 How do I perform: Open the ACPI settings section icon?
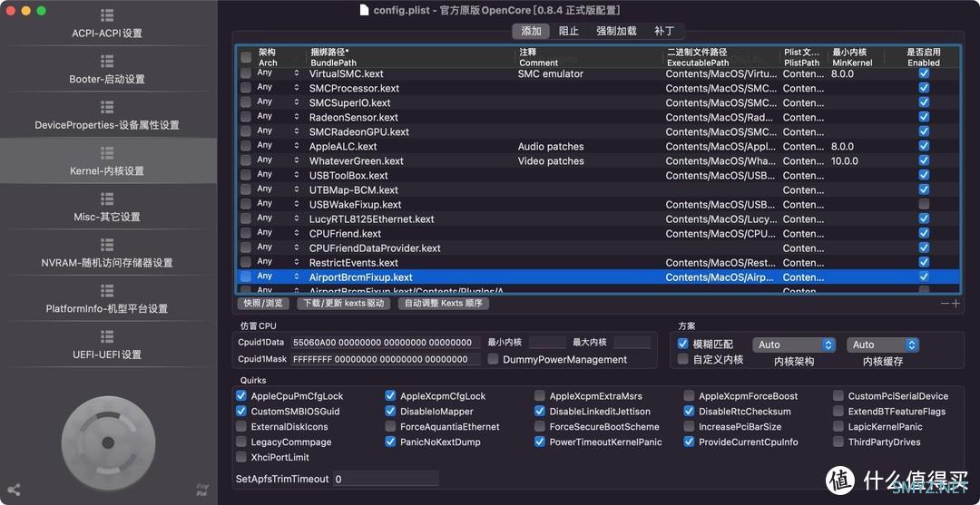[107, 15]
